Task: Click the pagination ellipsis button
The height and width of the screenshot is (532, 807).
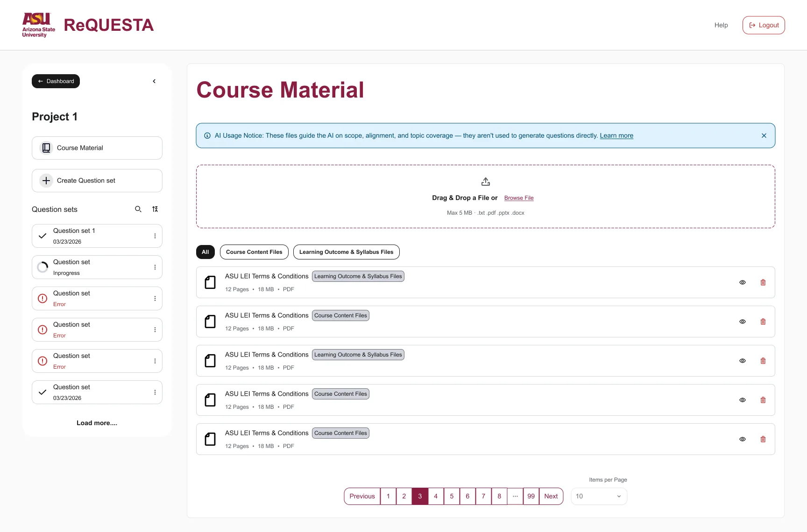Action: [515, 497]
